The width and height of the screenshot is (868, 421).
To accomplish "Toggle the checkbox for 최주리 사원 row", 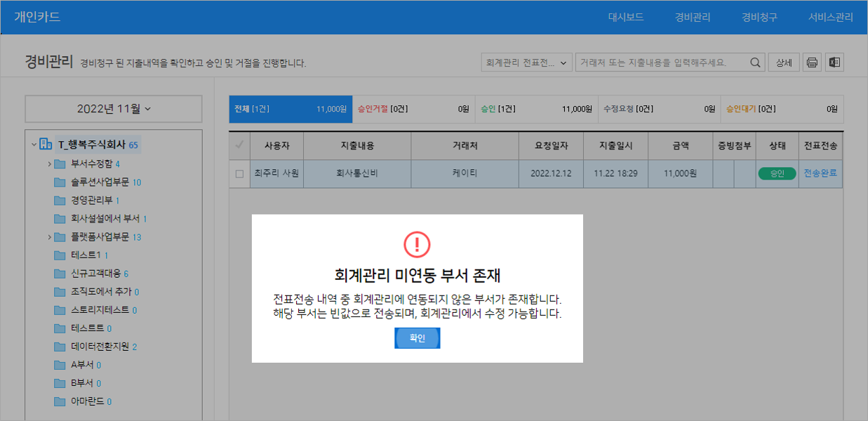I will 239,173.
